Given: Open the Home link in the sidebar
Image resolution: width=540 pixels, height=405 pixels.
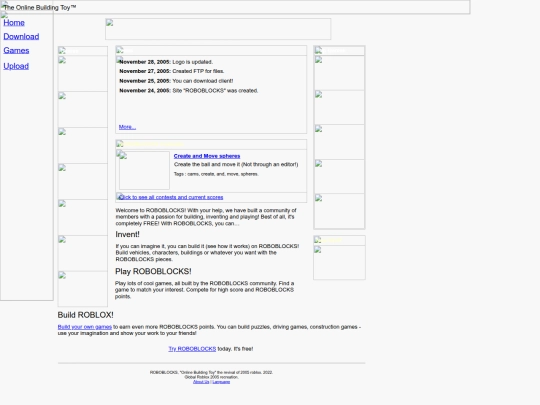Looking at the screenshot, I should (x=14, y=23).
